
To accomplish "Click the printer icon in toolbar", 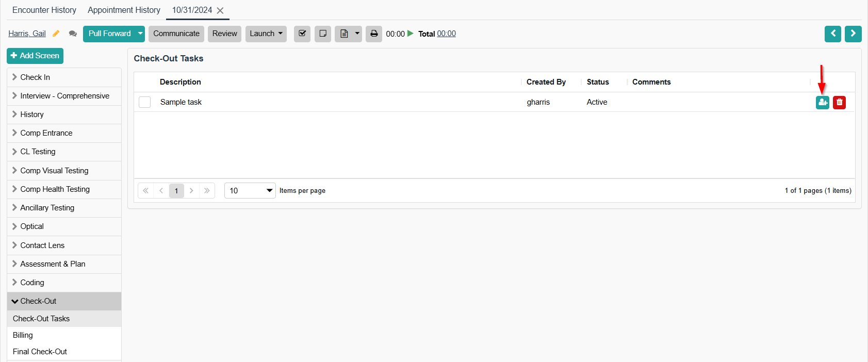I will pos(374,34).
